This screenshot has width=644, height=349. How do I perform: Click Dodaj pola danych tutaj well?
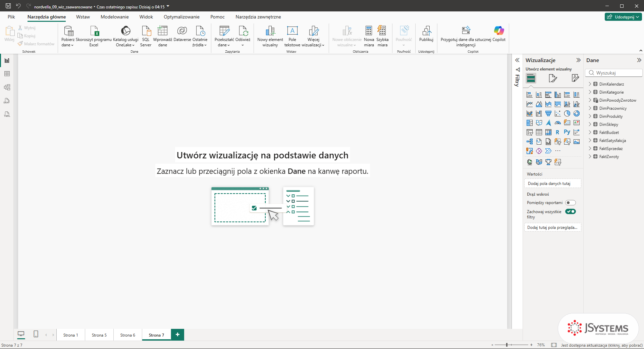coord(552,184)
